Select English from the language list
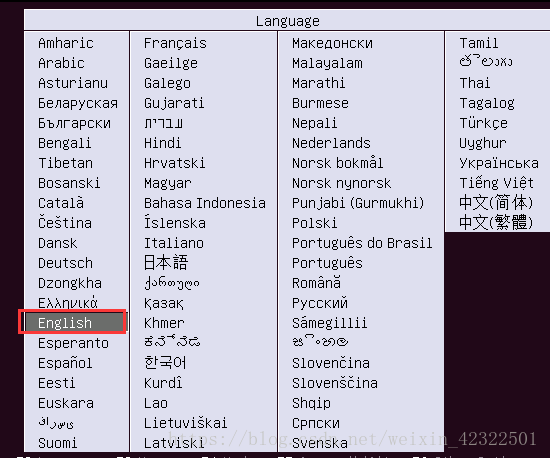This screenshot has width=550, height=459. (65, 323)
